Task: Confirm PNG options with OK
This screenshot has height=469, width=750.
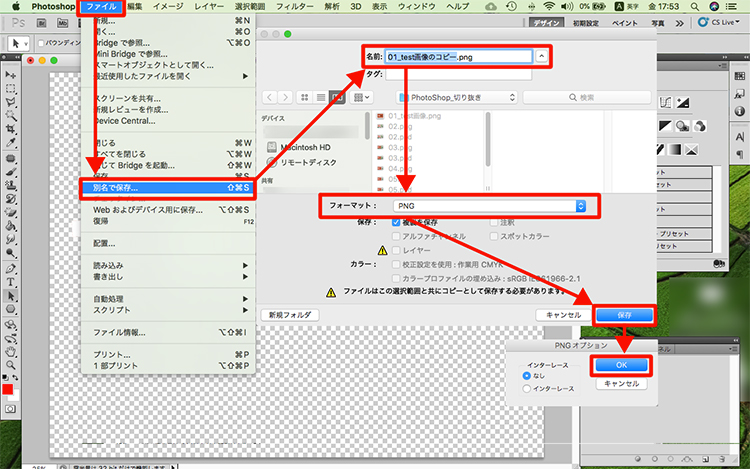Action: [621, 365]
